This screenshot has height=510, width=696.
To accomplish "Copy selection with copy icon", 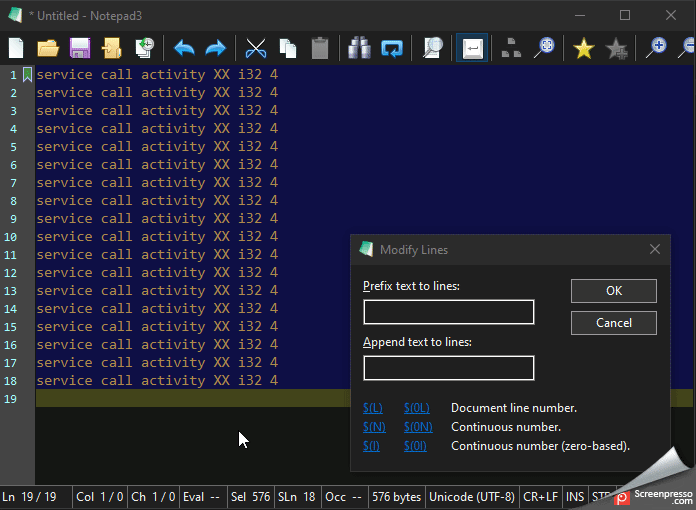I will coord(288,48).
